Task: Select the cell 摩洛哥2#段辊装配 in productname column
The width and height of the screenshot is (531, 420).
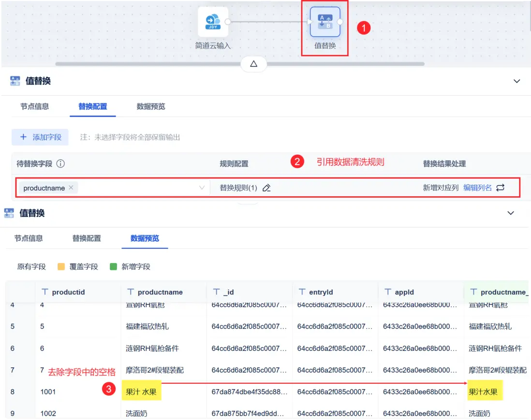Action: [x=155, y=370]
